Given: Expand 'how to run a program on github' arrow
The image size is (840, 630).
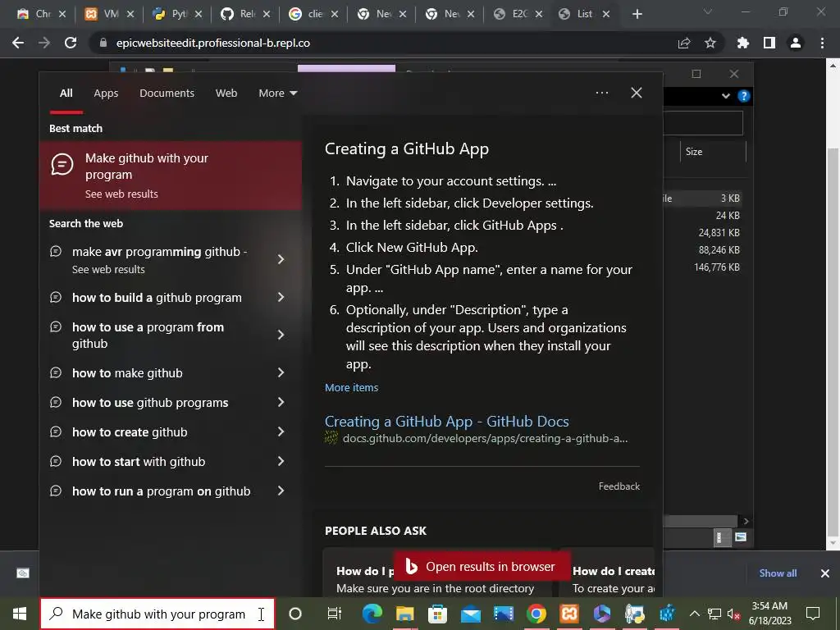Looking at the screenshot, I should (x=281, y=491).
